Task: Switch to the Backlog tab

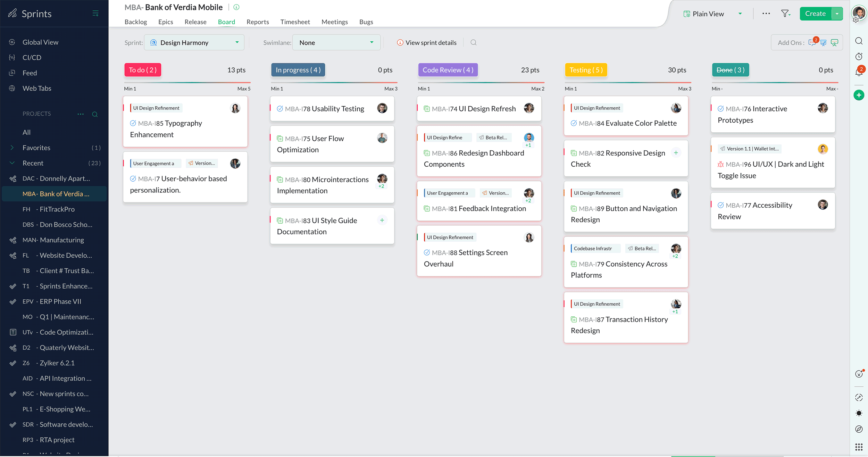Action: click(x=135, y=22)
